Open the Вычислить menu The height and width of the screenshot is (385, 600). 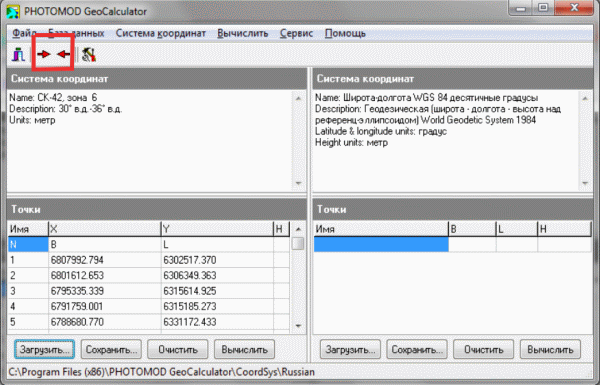(243, 34)
